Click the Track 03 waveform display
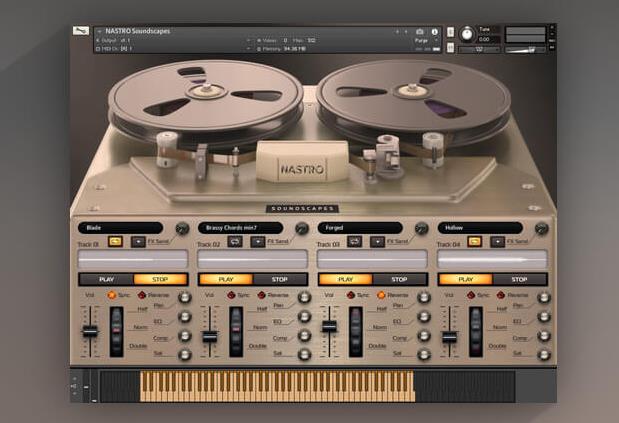Image resolution: width=619 pixels, height=423 pixels. point(372,259)
